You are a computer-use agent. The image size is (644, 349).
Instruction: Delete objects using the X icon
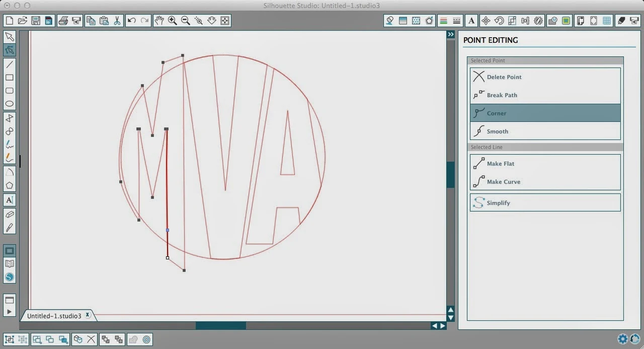91,339
